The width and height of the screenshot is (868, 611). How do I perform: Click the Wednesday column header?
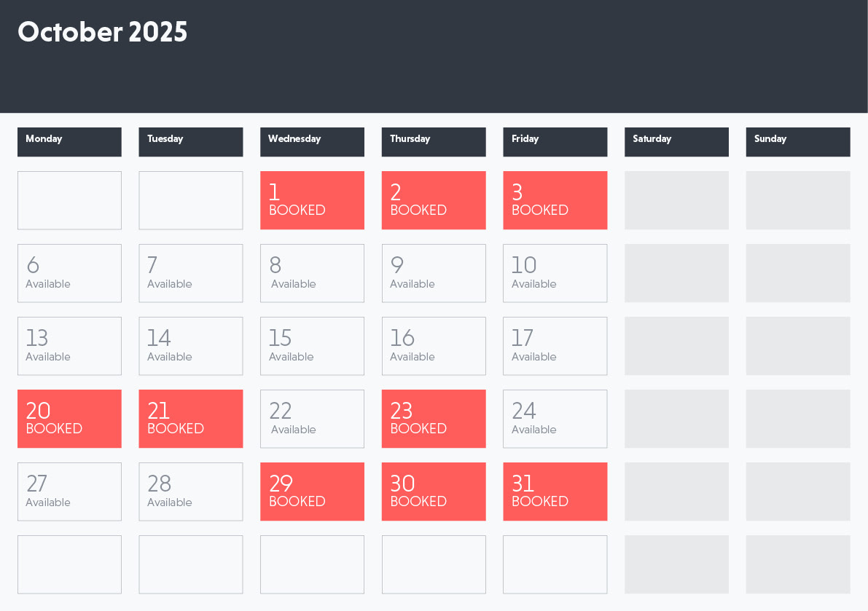click(x=312, y=142)
